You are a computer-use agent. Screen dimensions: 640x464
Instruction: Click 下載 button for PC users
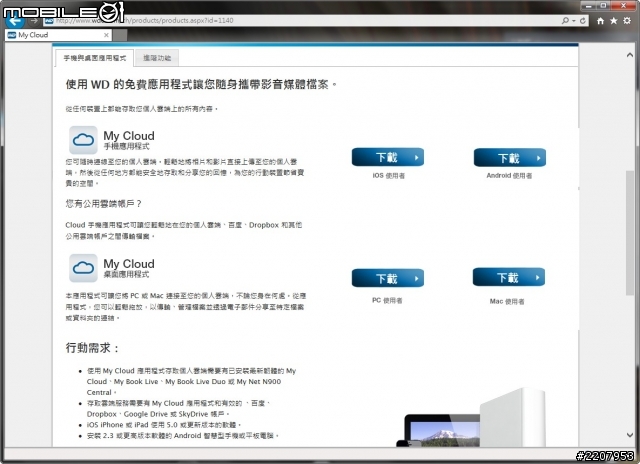point(388,278)
